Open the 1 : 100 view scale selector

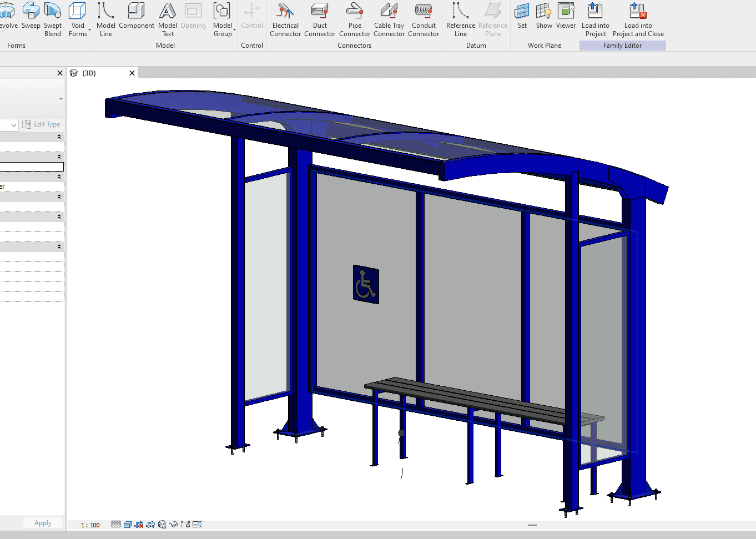pyautogui.click(x=90, y=525)
